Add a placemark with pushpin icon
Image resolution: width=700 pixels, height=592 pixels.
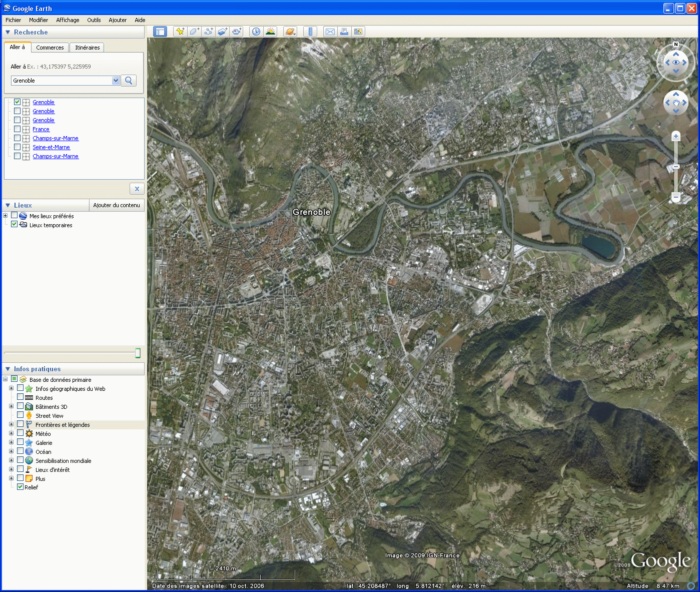coord(180,32)
